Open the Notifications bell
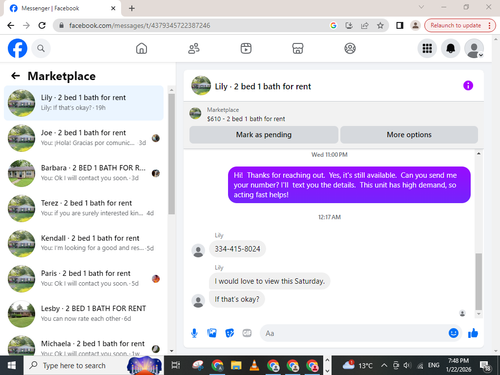Screen dimensions: 500x375 point(451,49)
